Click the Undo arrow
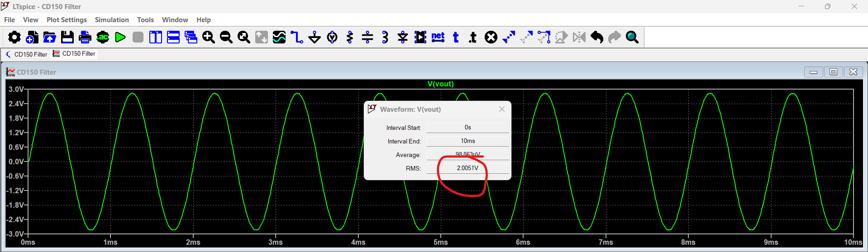Viewport: 868px width, 252px height. tap(597, 37)
